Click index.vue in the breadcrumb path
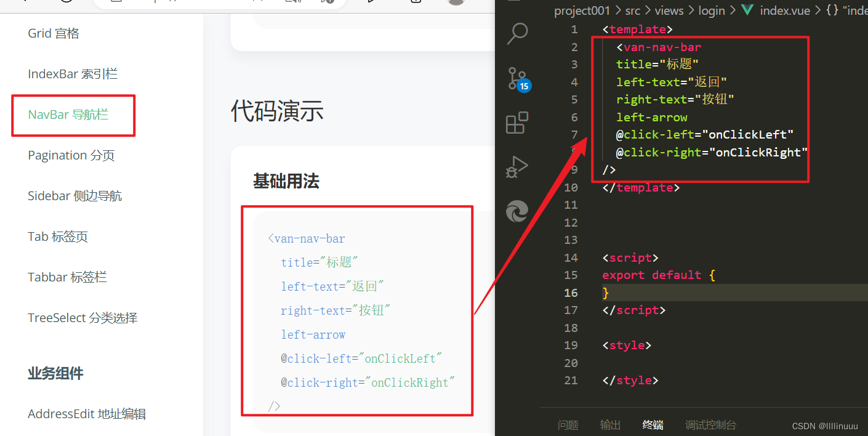This screenshot has height=436, width=868. 785,10
